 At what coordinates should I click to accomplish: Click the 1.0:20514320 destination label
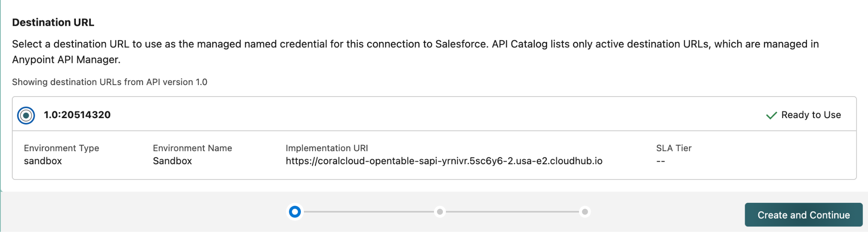(x=77, y=115)
